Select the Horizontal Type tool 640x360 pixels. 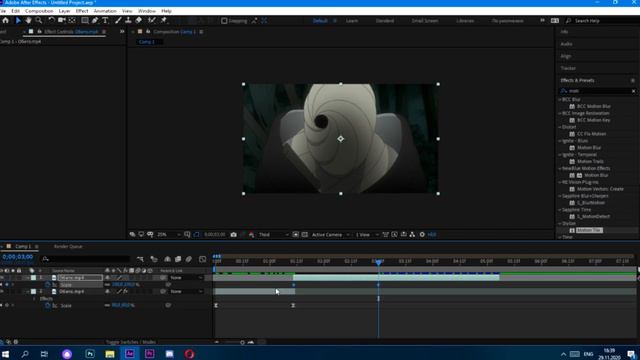click(x=105, y=20)
